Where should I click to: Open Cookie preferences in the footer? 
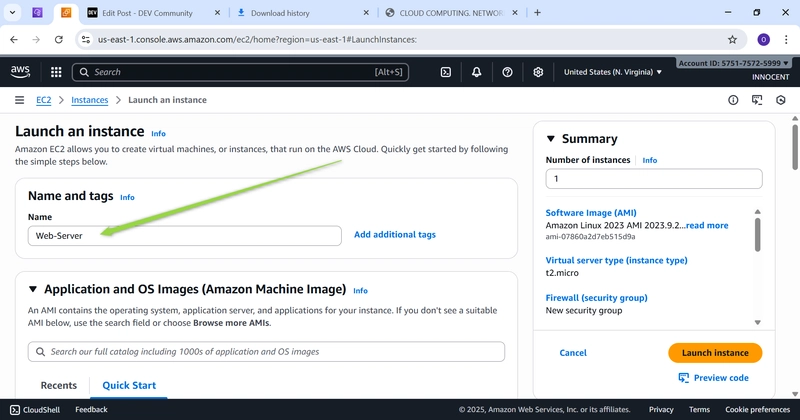click(x=758, y=409)
